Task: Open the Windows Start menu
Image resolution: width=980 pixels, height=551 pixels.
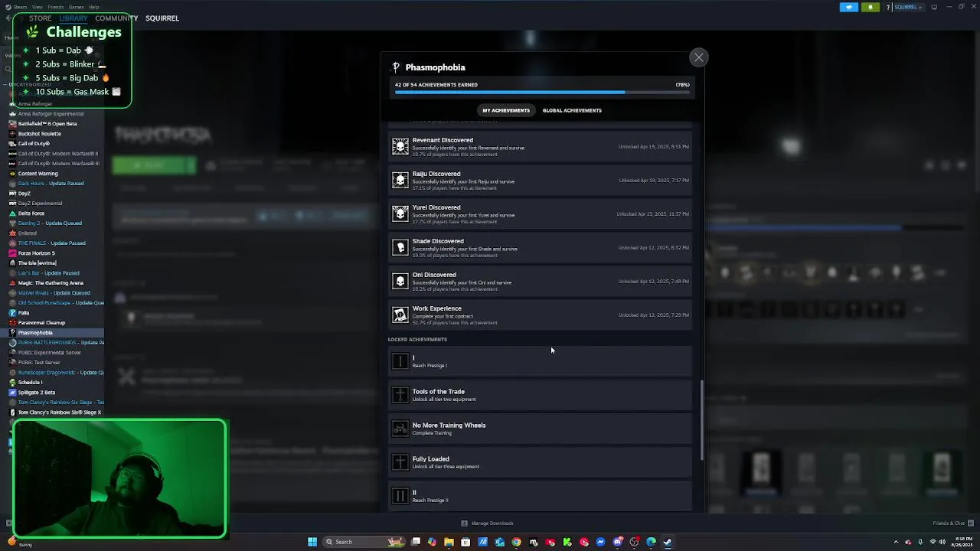Action: point(312,542)
